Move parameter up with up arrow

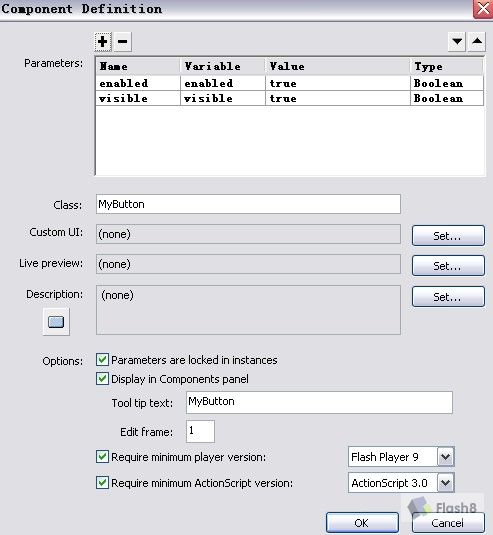coord(477,42)
